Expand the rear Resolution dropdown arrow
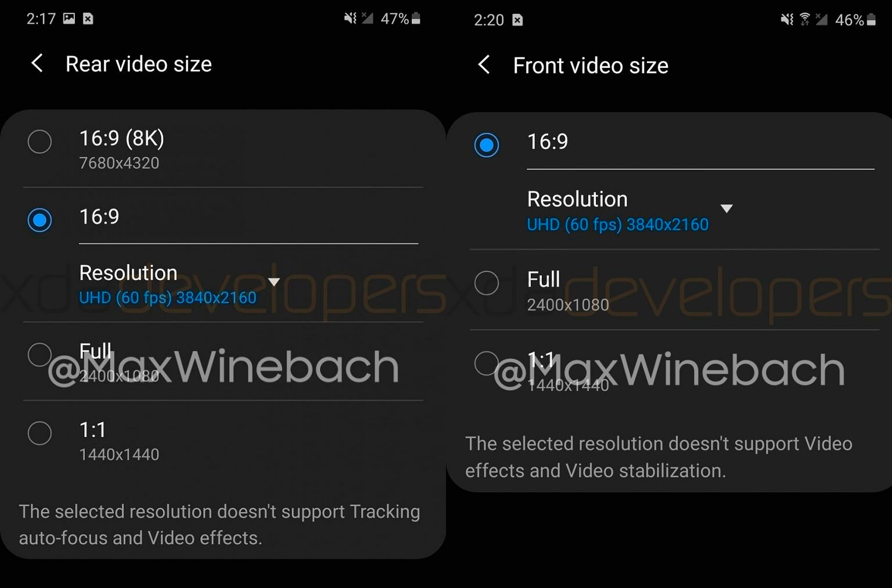The width and height of the screenshot is (892, 588). tap(274, 282)
